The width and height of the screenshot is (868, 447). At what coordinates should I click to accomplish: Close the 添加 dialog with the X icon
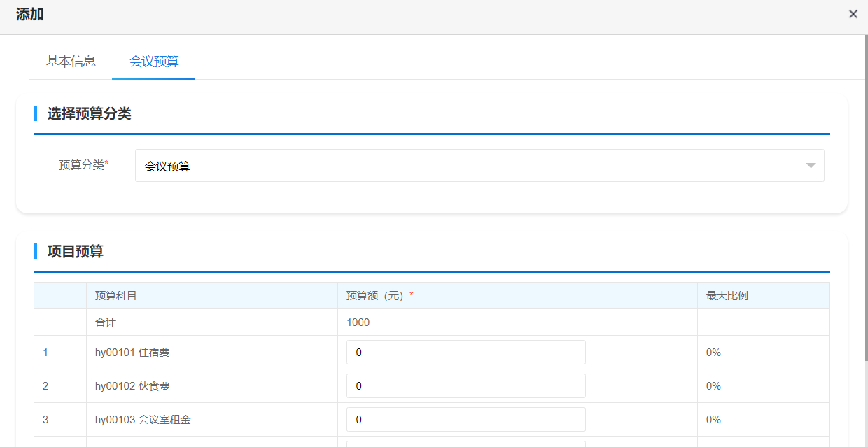[853, 14]
